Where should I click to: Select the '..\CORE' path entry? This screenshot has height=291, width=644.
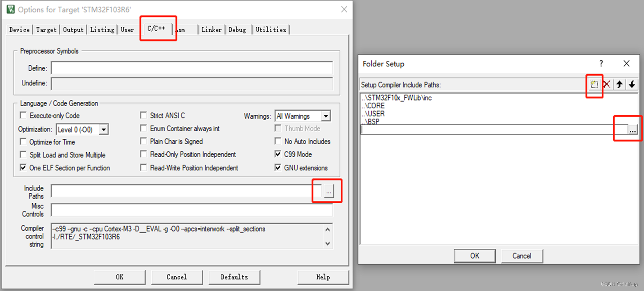click(373, 106)
